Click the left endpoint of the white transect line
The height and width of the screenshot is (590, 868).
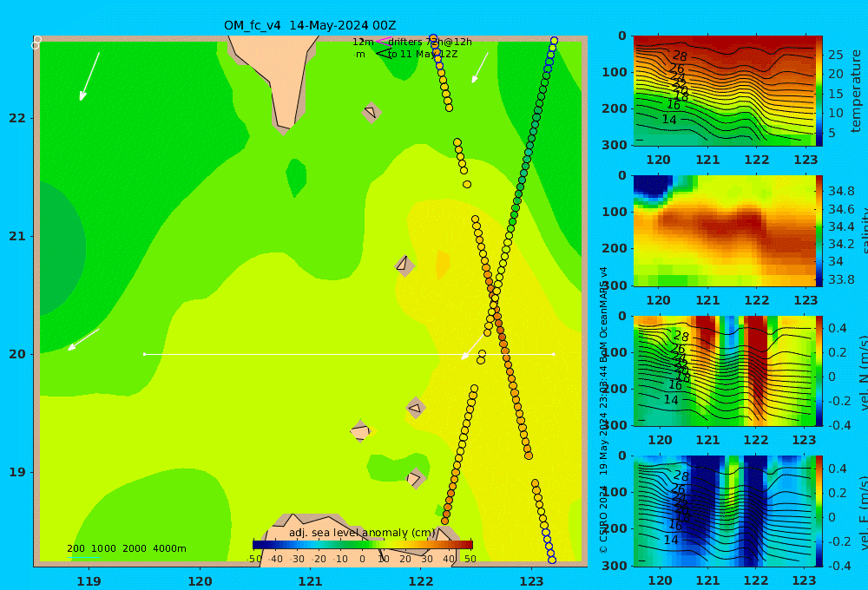(x=145, y=354)
